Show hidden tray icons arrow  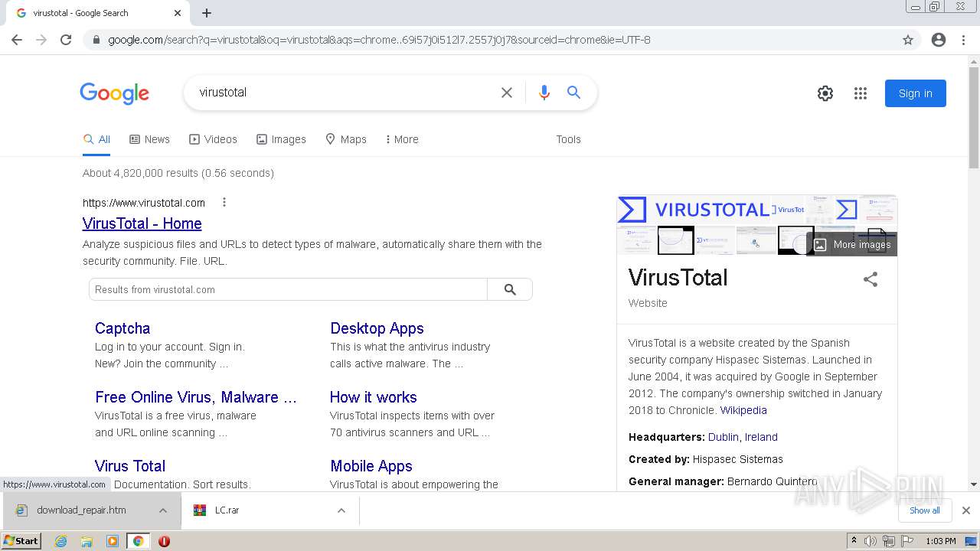854,541
